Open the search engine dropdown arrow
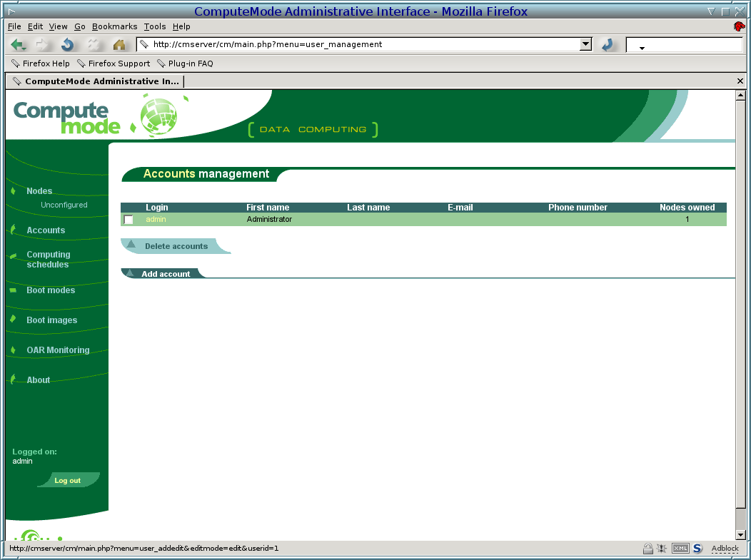751x560 pixels. pyautogui.click(x=642, y=48)
